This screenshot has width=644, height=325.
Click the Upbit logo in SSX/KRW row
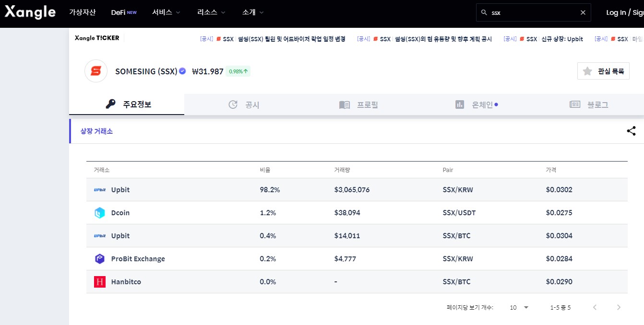[x=99, y=190]
